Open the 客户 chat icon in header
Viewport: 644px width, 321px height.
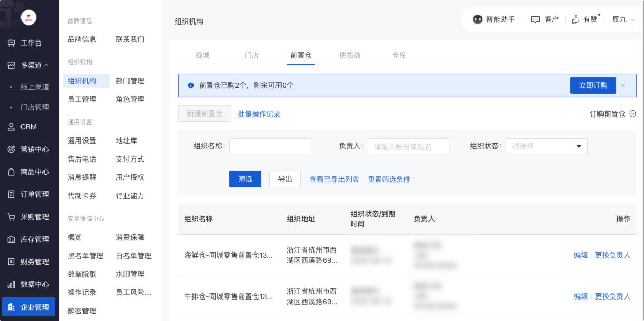(535, 19)
